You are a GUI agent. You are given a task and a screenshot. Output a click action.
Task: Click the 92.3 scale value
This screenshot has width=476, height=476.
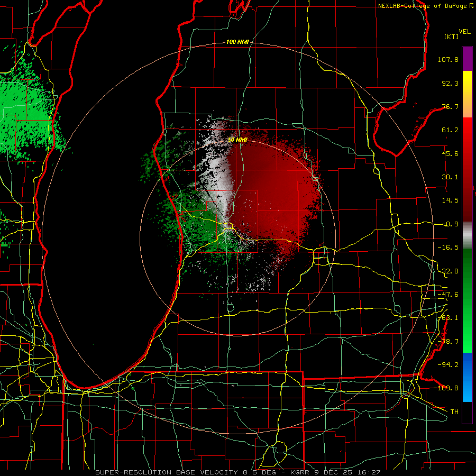[450, 83]
